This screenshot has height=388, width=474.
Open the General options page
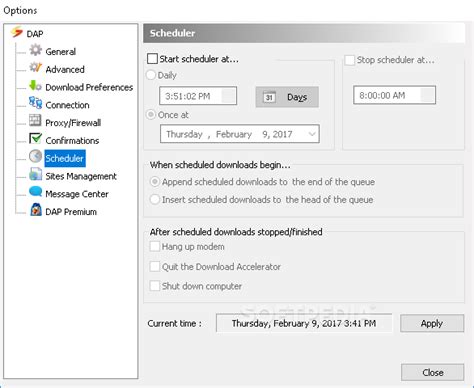[61, 52]
